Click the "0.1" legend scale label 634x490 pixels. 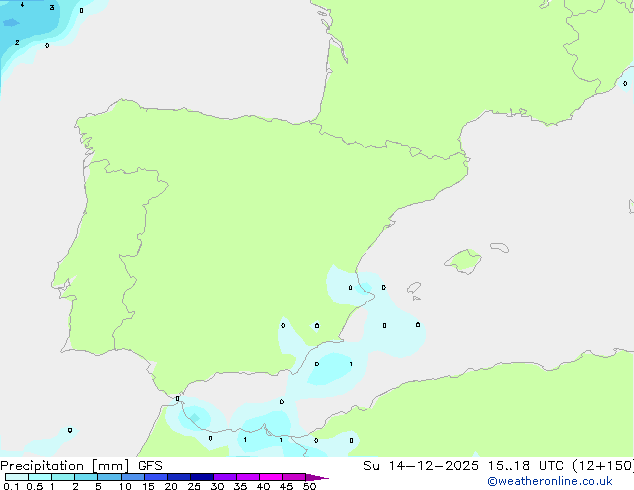[11, 486]
